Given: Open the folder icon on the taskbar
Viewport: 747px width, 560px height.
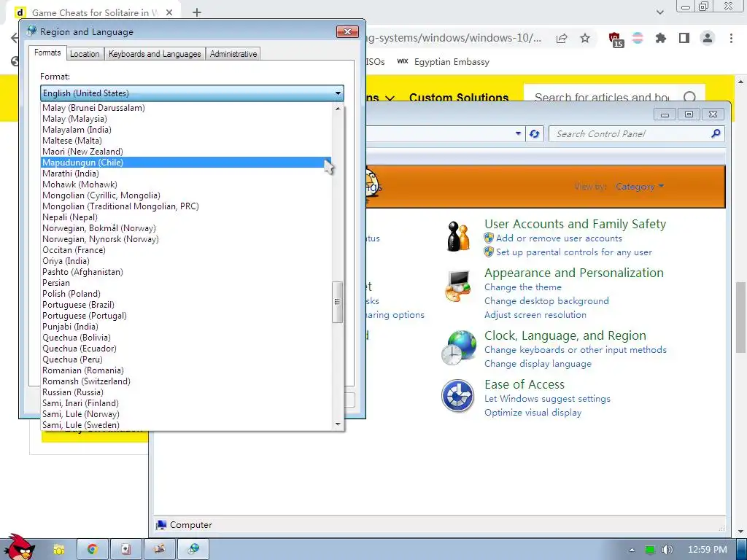Looking at the screenshot, I should click(x=58, y=550).
